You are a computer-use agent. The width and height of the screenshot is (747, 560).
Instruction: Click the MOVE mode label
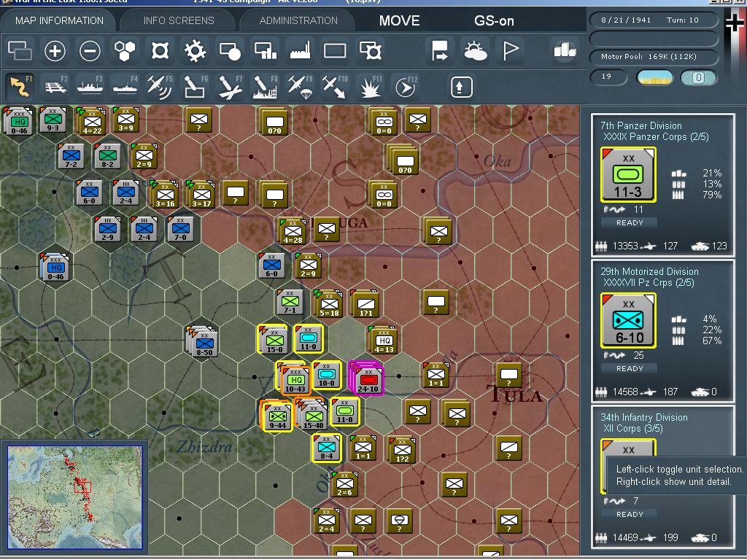(x=399, y=20)
